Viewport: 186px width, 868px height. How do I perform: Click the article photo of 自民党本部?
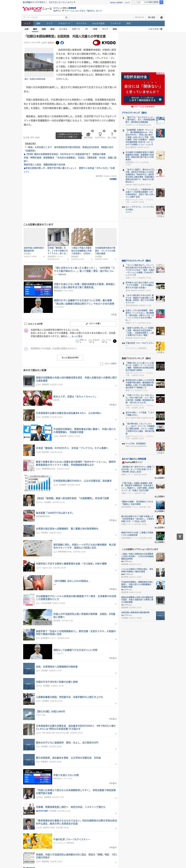[x=39, y=62]
